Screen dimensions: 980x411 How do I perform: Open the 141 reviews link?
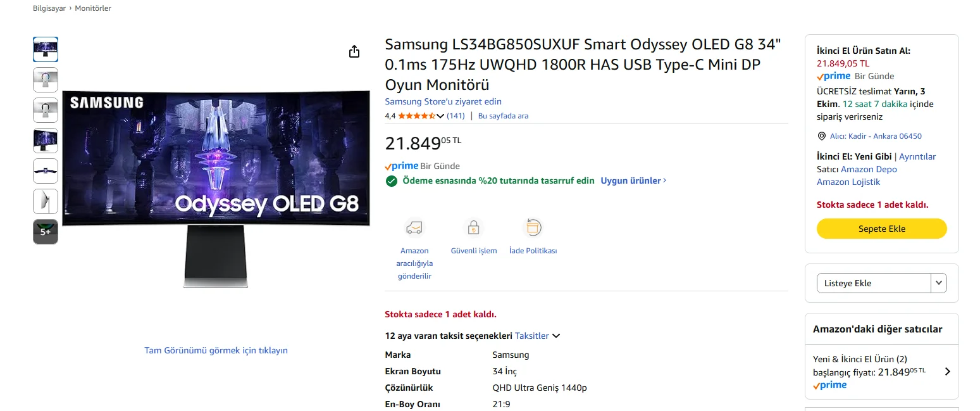pyautogui.click(x=456, y=116)
